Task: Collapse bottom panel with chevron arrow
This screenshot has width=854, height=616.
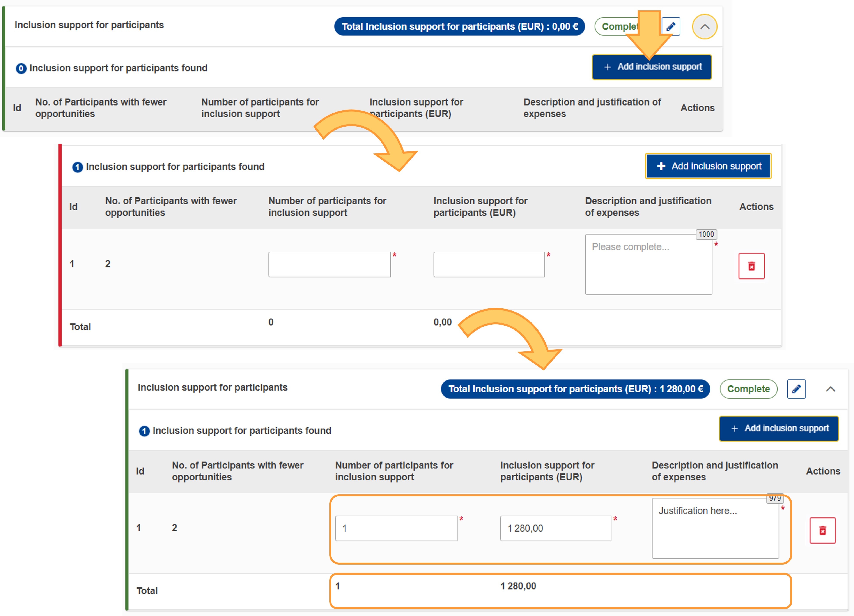Action: [831, 389]
